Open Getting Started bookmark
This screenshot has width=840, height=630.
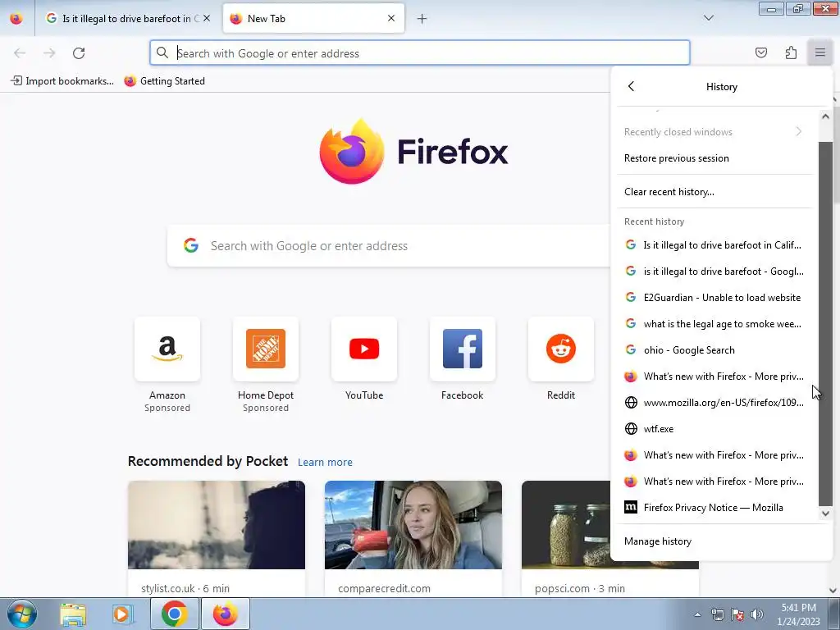pyautogui.click(x=164, y=81)
